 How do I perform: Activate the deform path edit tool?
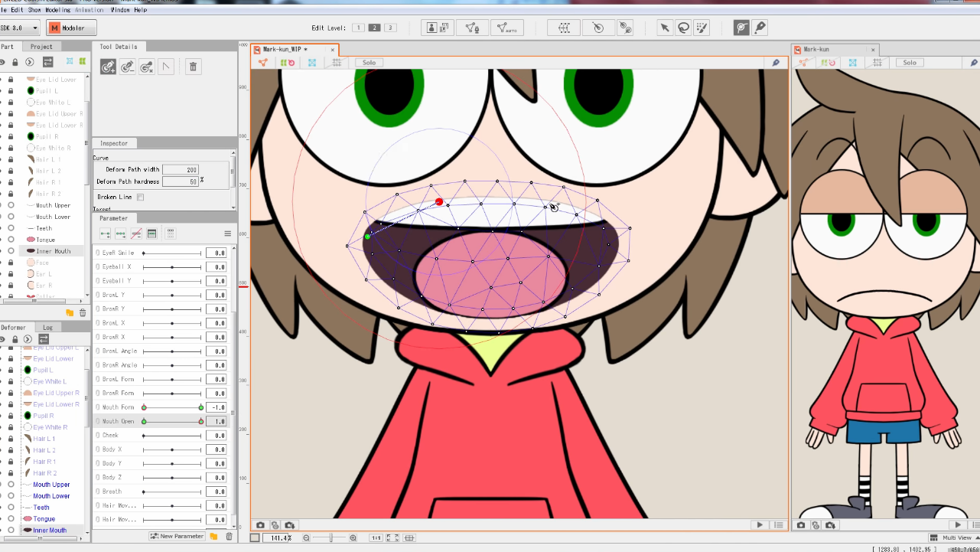pos(741,28)
